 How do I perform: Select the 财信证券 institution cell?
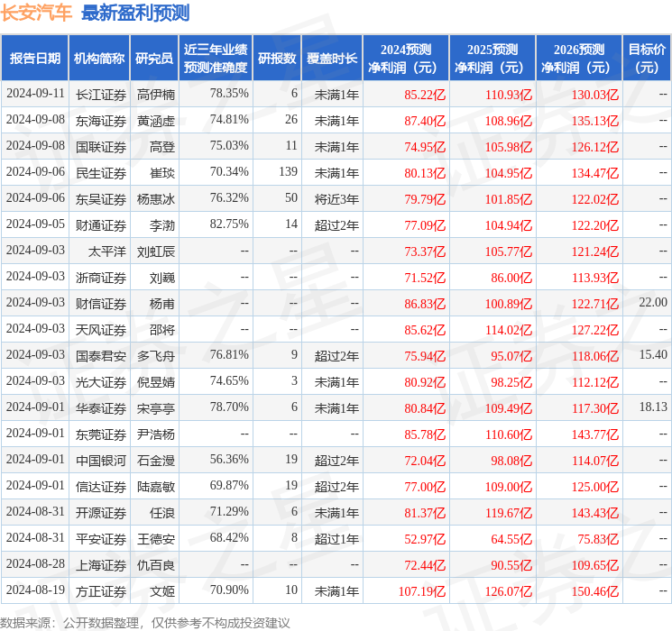pos(101,303)
